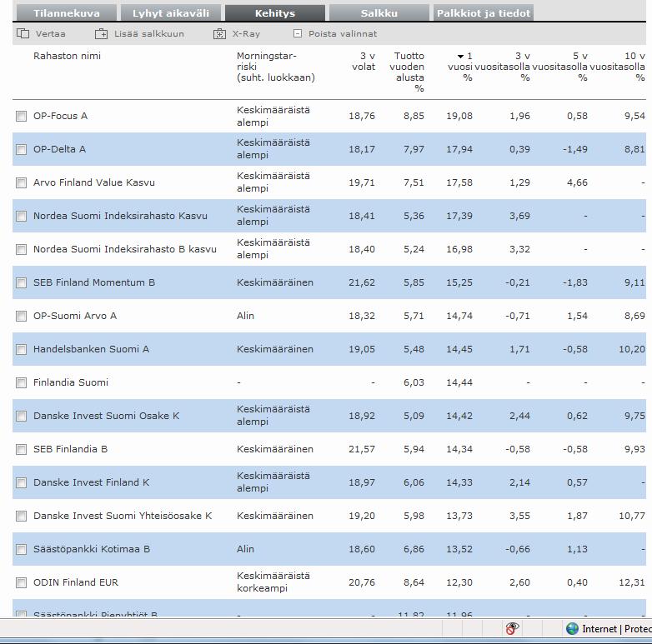652x644 pixels.
Task: Click the X-Ray icon
Action: 219,33
